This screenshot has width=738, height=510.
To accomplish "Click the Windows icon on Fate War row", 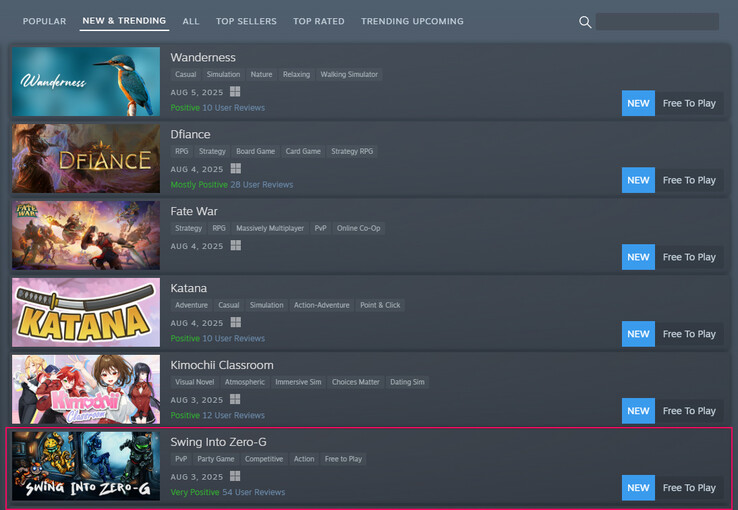I will coord(236,246).
